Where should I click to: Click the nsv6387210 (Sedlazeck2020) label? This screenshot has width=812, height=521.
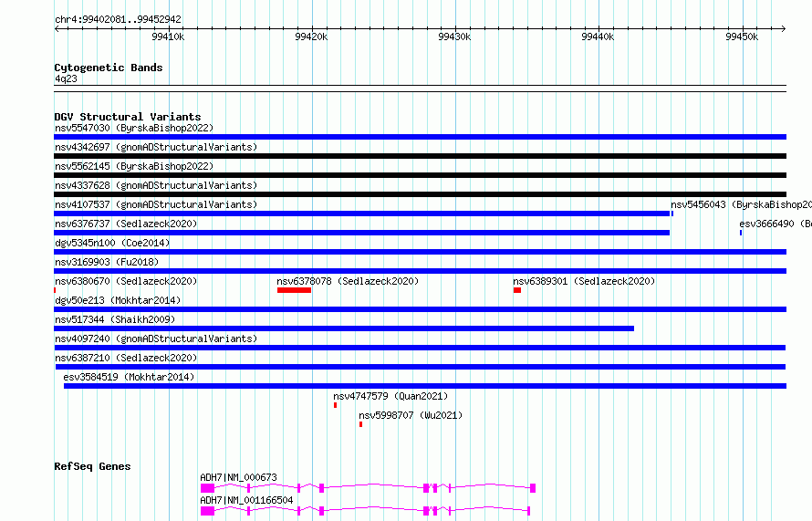[126, 358]
